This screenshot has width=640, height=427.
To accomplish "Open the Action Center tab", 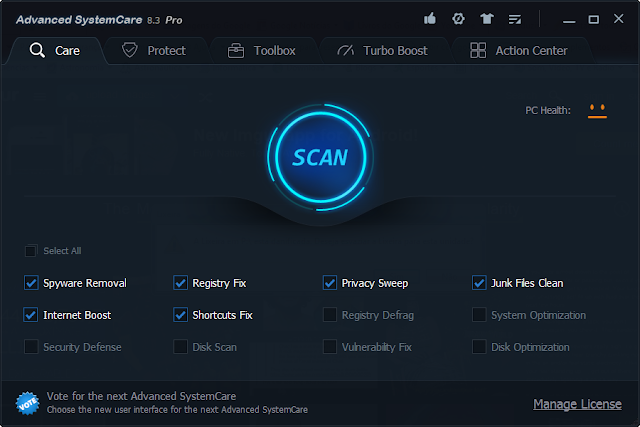I will coord(519,51).
